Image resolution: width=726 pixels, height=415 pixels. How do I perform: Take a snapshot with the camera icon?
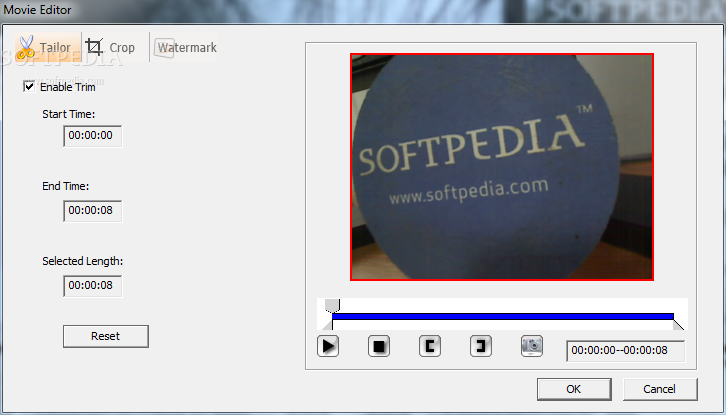pyautogui.click(x=532, y=346)
